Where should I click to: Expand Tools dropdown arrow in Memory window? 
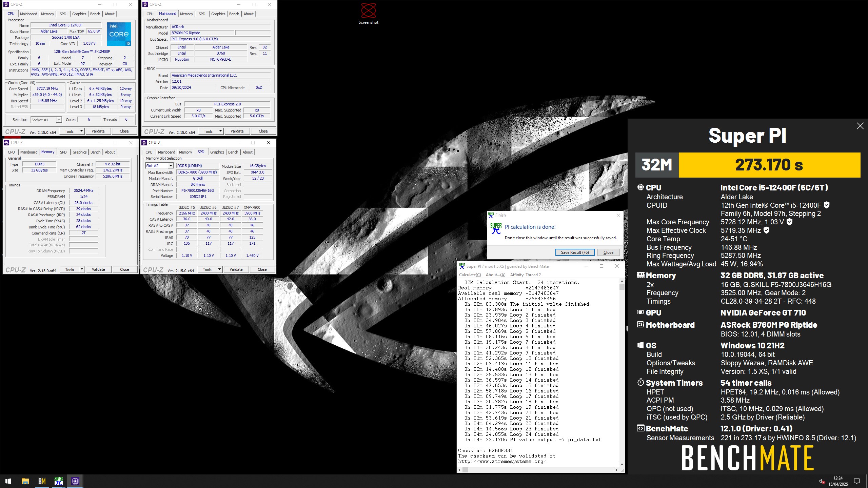pyautogui.click(x=82, y=269)
